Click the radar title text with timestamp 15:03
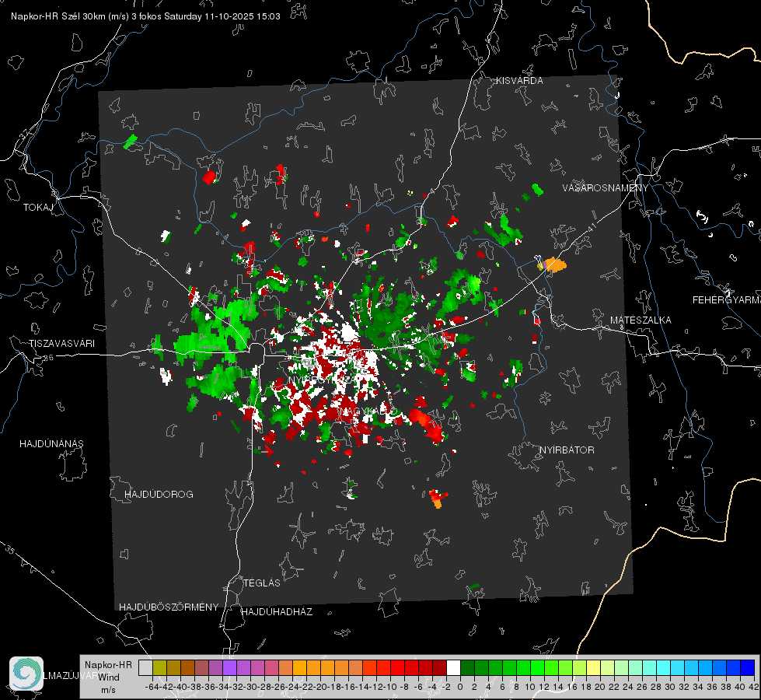Screen dimensions: 761x700 [145, 16]
